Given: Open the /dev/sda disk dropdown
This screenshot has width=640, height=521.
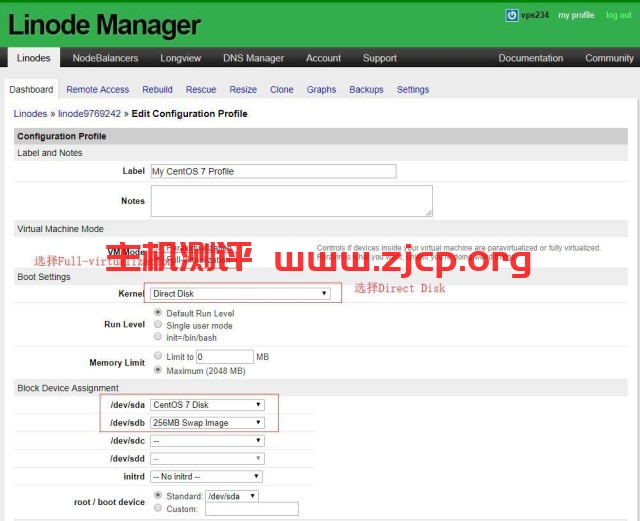Looking at the screenshot, I should [x=207, y=405].
